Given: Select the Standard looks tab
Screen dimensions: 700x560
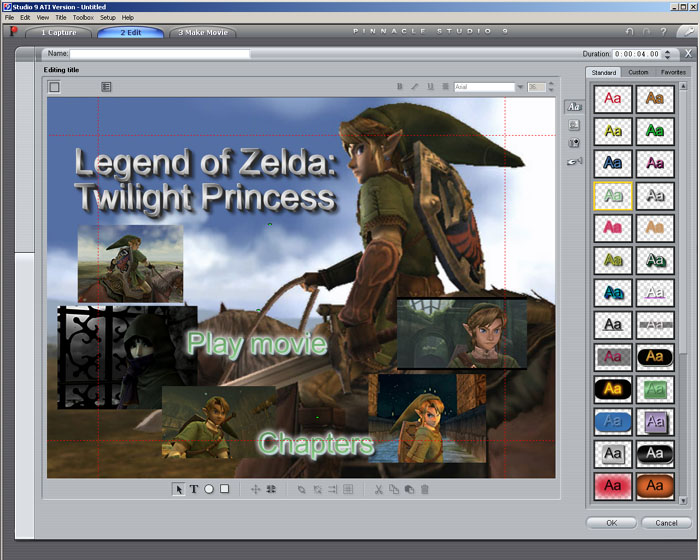Looking at the screenshot, I should tap(604, 72).
